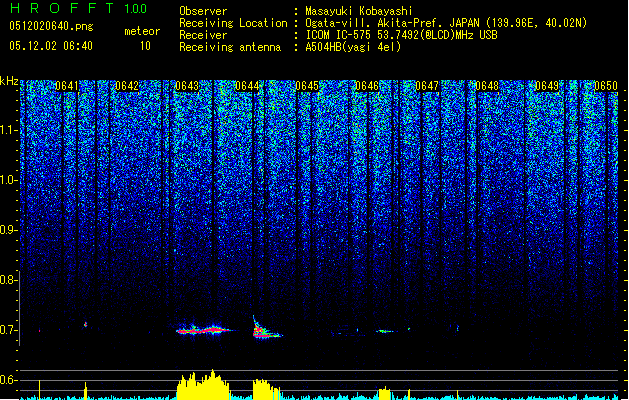The width and height of the screenshot is (629, 400).
Task: Click the meteor count value 10
Action: [145, 46]
